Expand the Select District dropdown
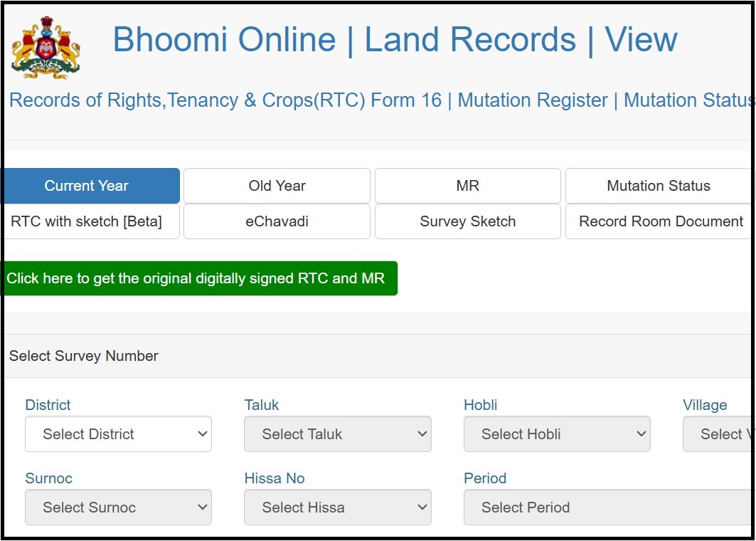The height and width of the screenshot is (541, 756). (118, 434)
